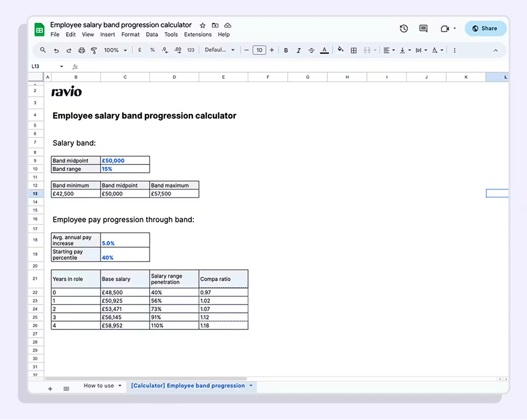Print the spreadsheet using the printer icon

[82, 50]
